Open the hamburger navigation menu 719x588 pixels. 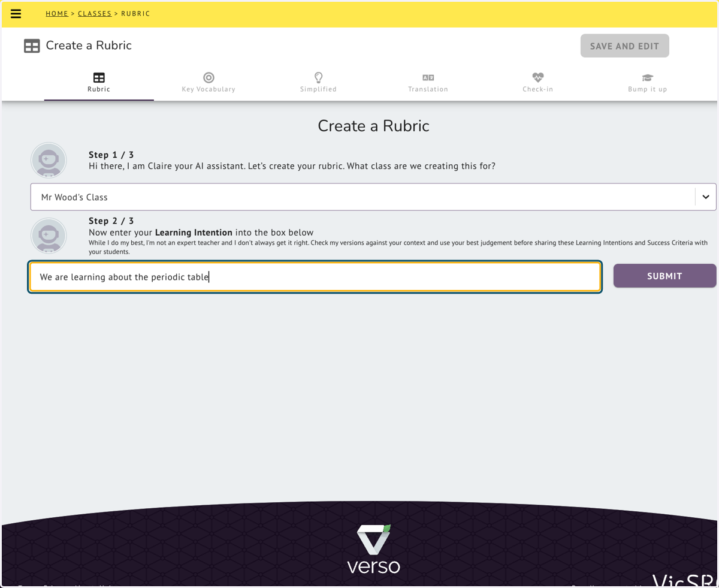tap(16, 14)
